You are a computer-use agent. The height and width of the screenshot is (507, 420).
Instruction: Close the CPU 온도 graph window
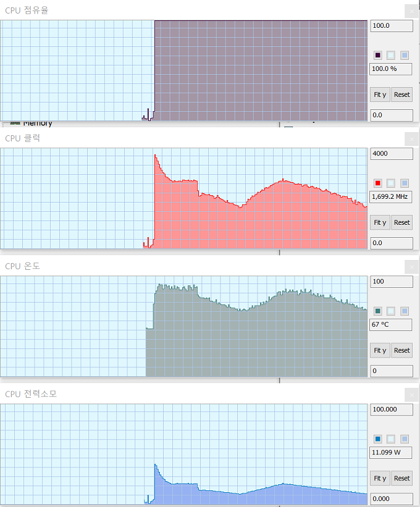coord(411,267)
